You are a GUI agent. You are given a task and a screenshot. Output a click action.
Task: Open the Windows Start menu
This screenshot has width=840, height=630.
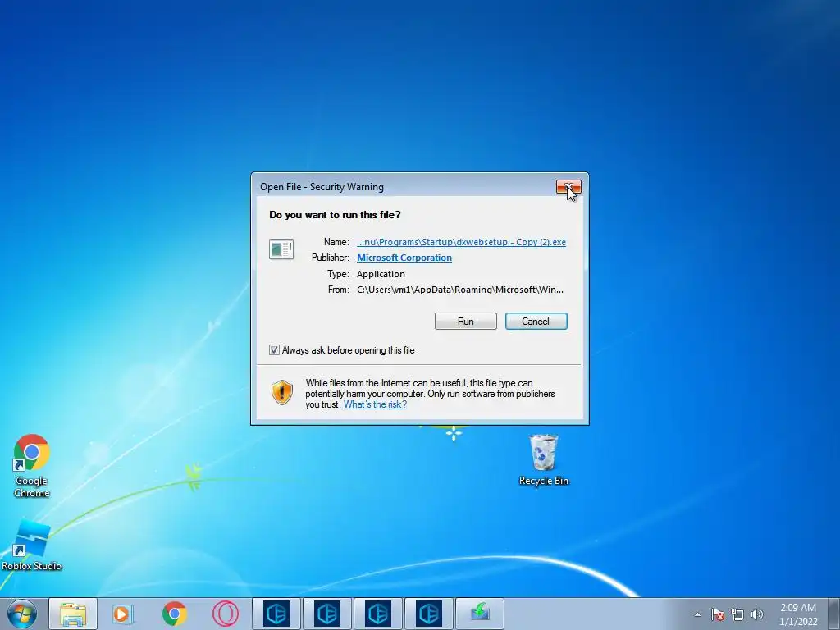click(22, 614)
